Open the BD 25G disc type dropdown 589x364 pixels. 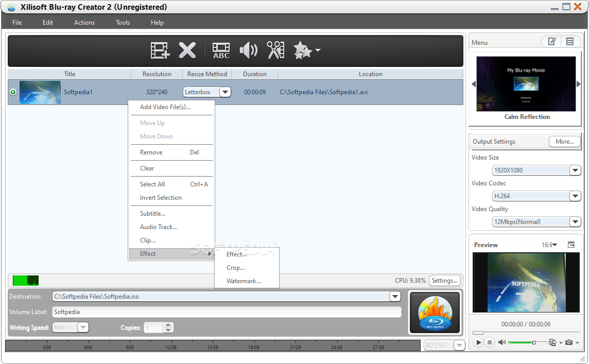tap(459, 345)
